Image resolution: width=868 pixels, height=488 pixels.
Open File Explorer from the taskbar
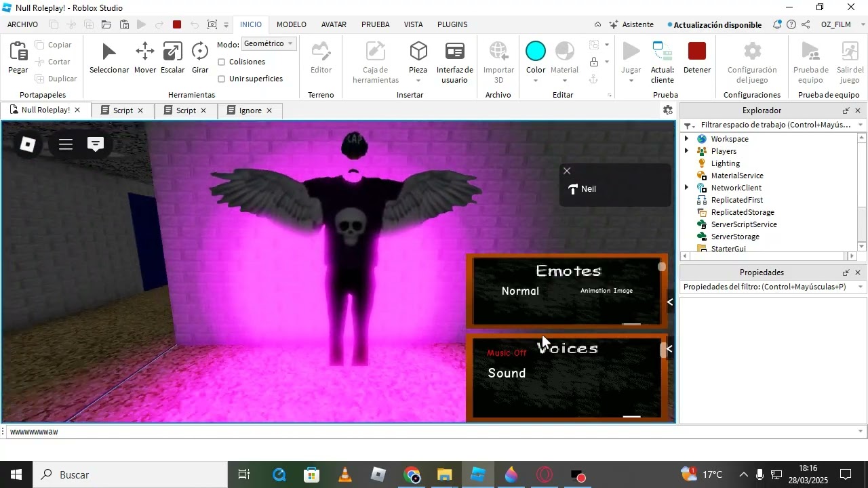(444, 475)
